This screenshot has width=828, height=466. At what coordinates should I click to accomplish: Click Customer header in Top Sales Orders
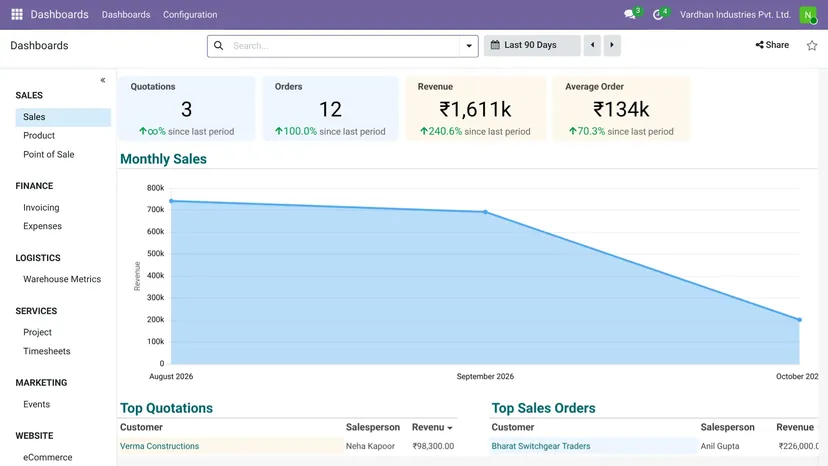tap(513, 427)
